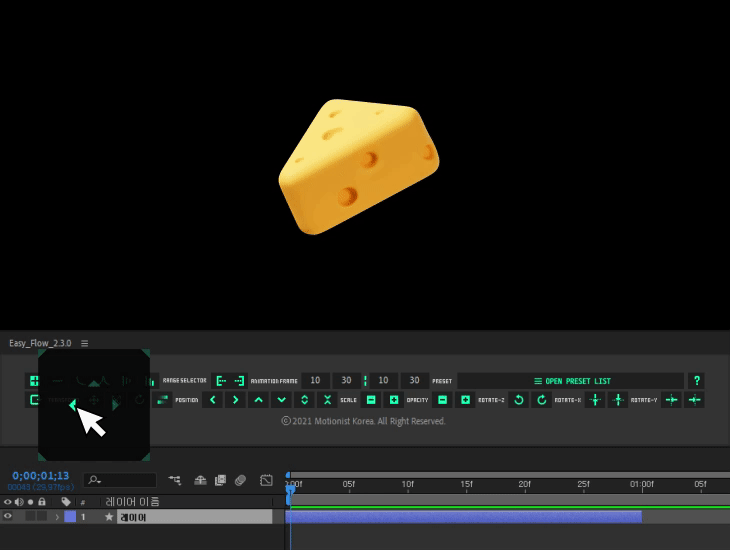Click the current-time indicator playhead
The image size is (730, 550).
point(290,490)
